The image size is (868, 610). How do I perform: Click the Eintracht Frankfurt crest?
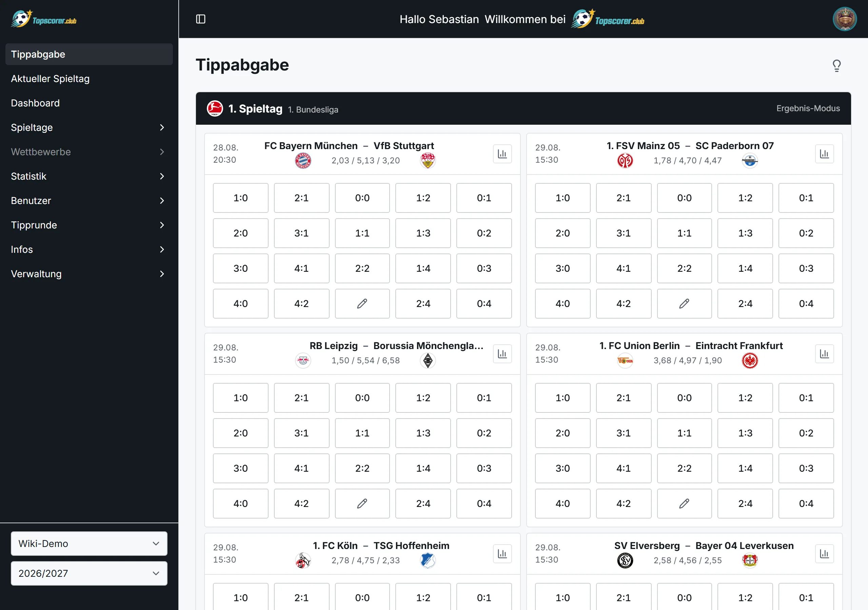(750, 361)
